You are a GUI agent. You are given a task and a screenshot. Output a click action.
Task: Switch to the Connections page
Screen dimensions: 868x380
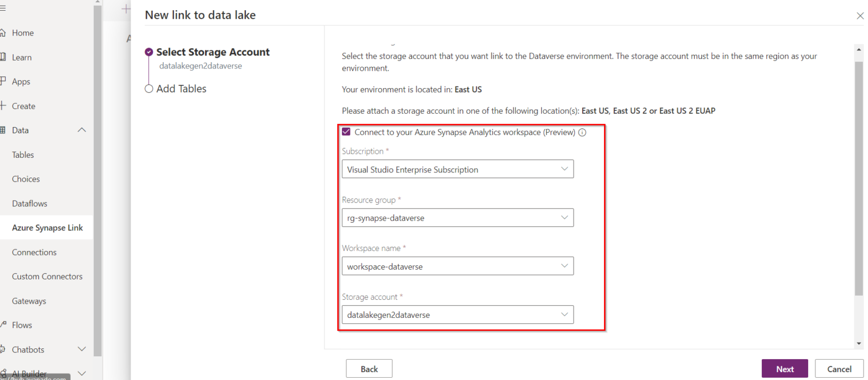coord(33,252)
